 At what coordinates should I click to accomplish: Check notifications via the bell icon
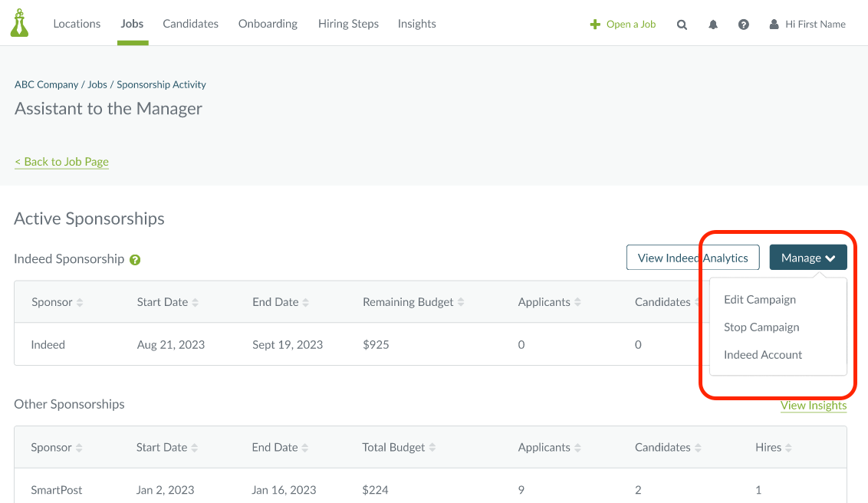coord(712,24)
